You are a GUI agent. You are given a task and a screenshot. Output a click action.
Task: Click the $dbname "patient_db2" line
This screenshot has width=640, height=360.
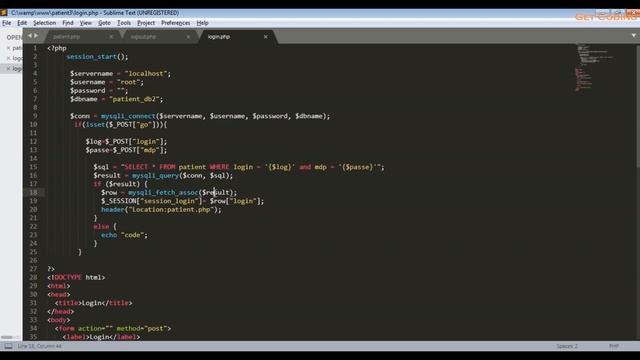(116, 99)
